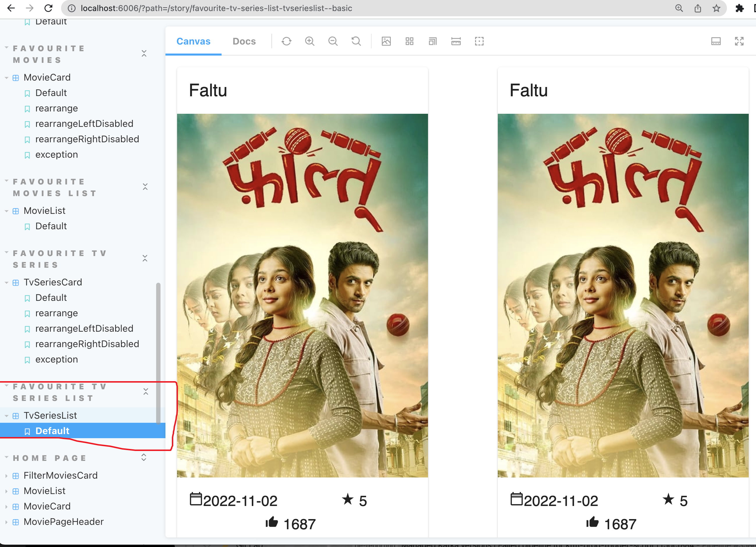Zoom in on the canvas
Screen dimensions: 756x547
point(310,41)
